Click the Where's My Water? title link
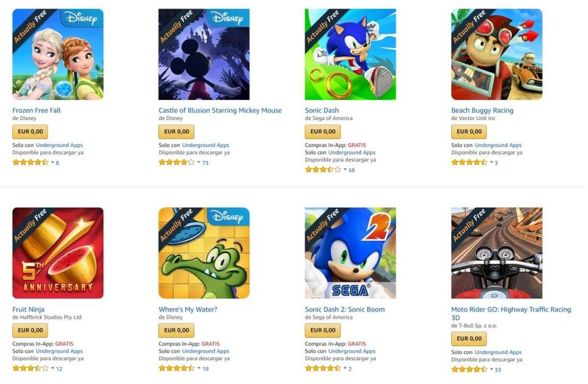Image resolution: width=588 pixels, height=384 pixels. tap(188, 309)
